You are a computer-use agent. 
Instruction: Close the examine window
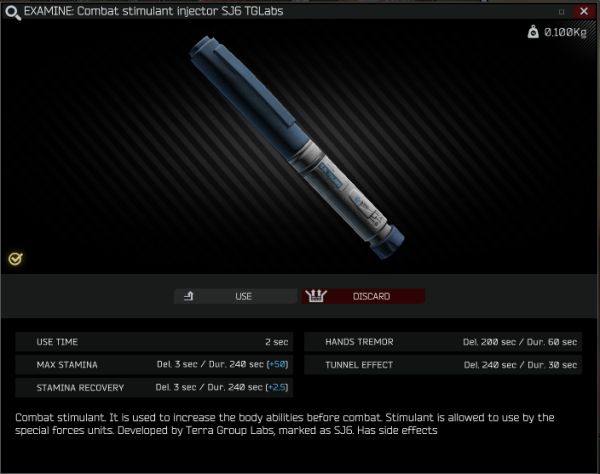(584, 11)
